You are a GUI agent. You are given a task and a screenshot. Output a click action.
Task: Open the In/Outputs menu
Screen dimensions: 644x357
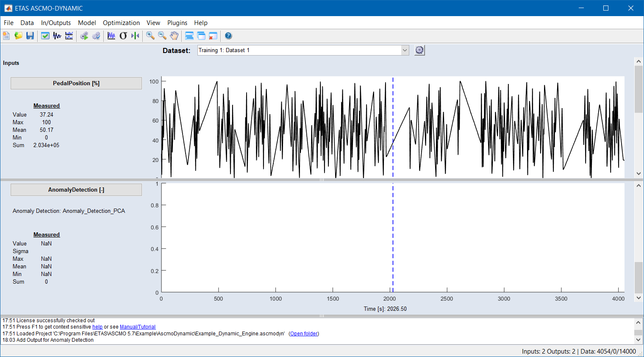[56, 23]
